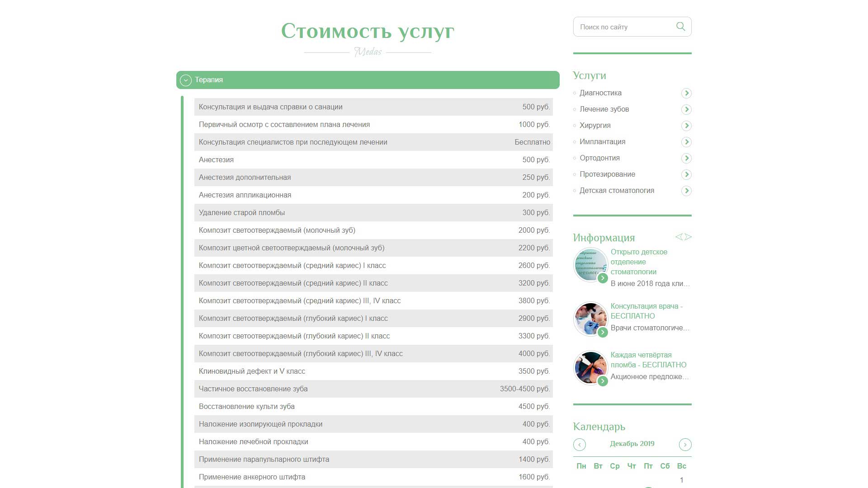Image resolution: width=868 pixels, height=488 pixels.
Task: Click the arrow icon next to Лечение зубов
Action: coord(687,109)
